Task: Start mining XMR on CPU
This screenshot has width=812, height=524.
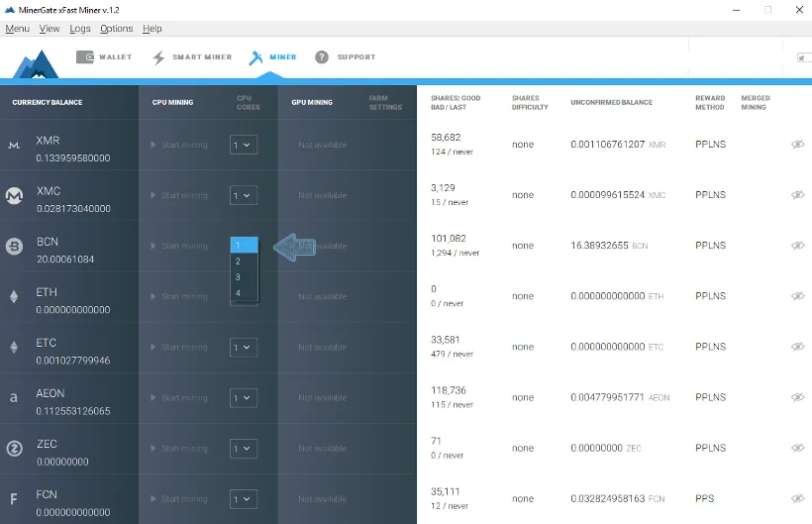Action: 179,145
